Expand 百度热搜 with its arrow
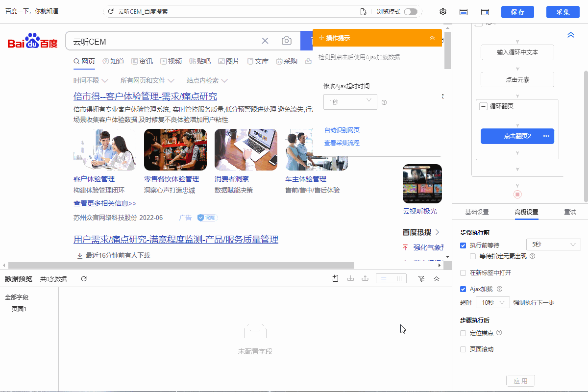 point(438,232)
